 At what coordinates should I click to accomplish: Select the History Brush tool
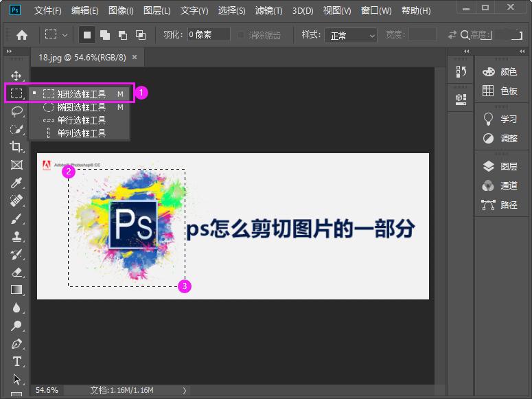tap(16, 254)
